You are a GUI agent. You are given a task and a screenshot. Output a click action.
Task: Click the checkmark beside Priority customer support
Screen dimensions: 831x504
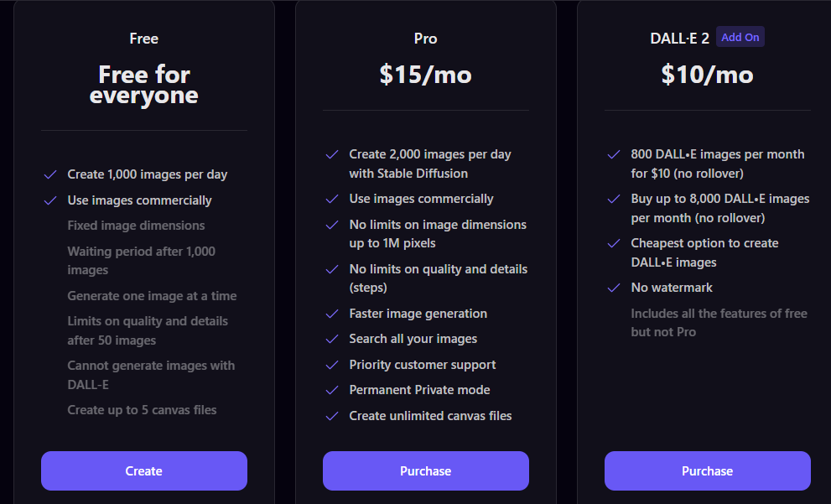(x=332, y=365)
